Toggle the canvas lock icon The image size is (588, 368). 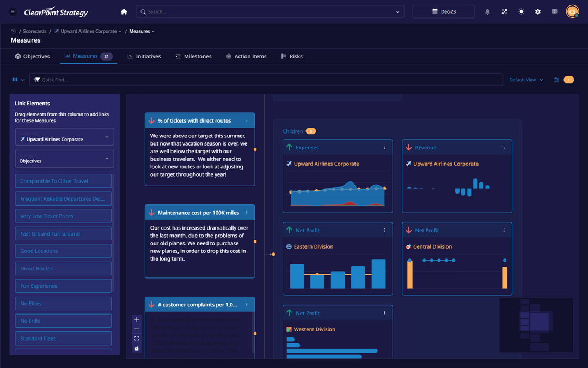click(x=137, y=348)
